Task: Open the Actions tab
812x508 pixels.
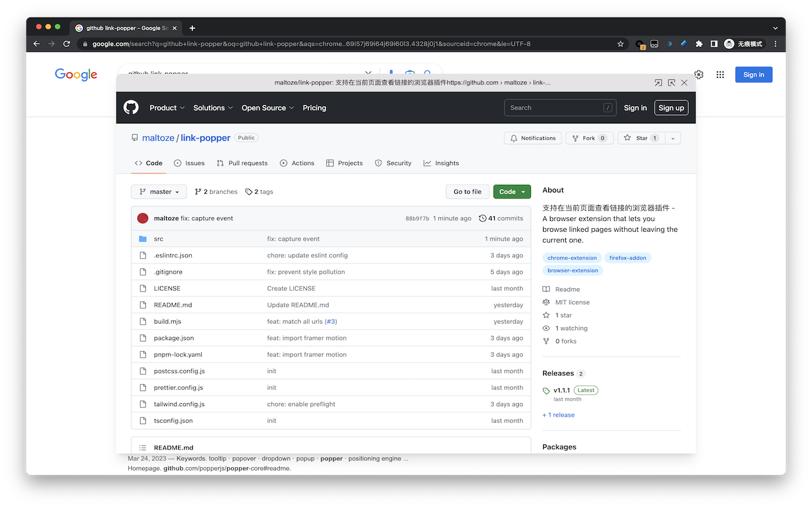Action: tap(297, 163)
